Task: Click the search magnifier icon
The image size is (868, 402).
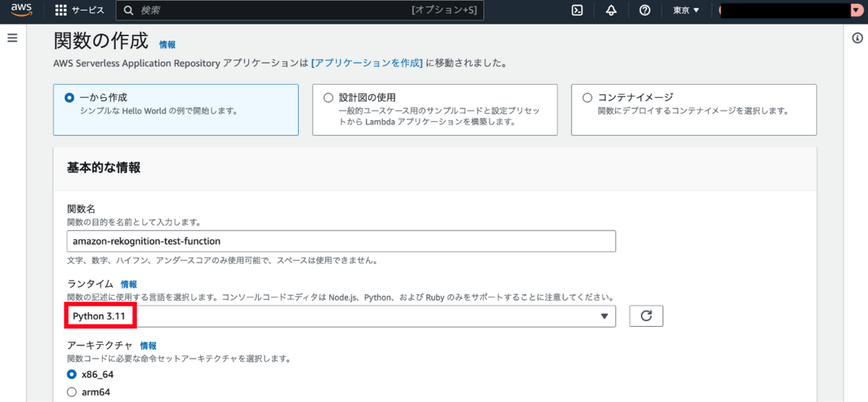Action: tap(129, 11)
